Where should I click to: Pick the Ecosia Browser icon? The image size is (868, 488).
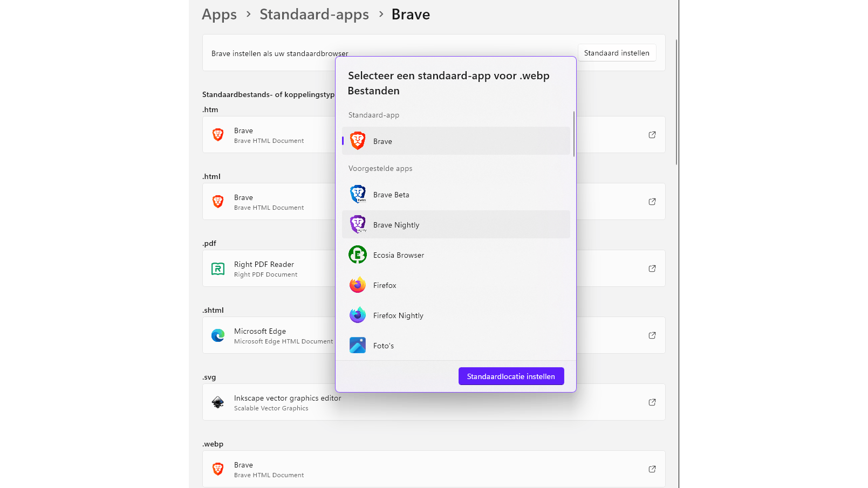click(358, 255)
